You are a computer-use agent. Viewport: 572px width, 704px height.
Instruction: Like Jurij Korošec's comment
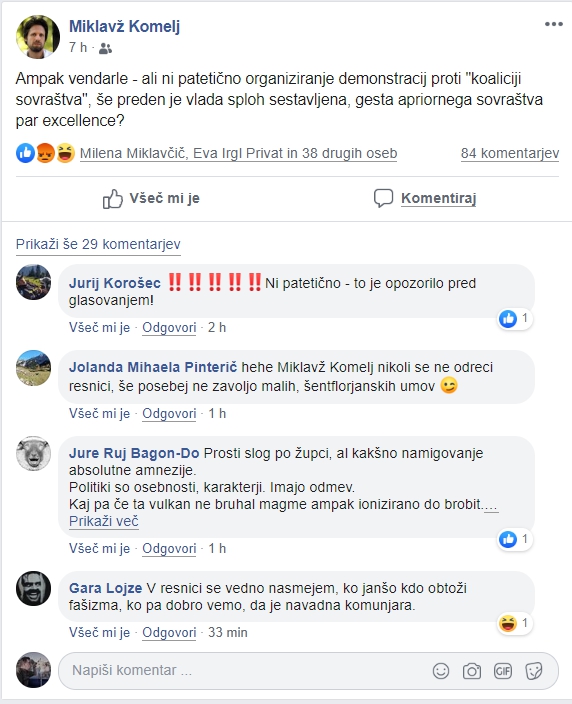(x=99, y=328)
